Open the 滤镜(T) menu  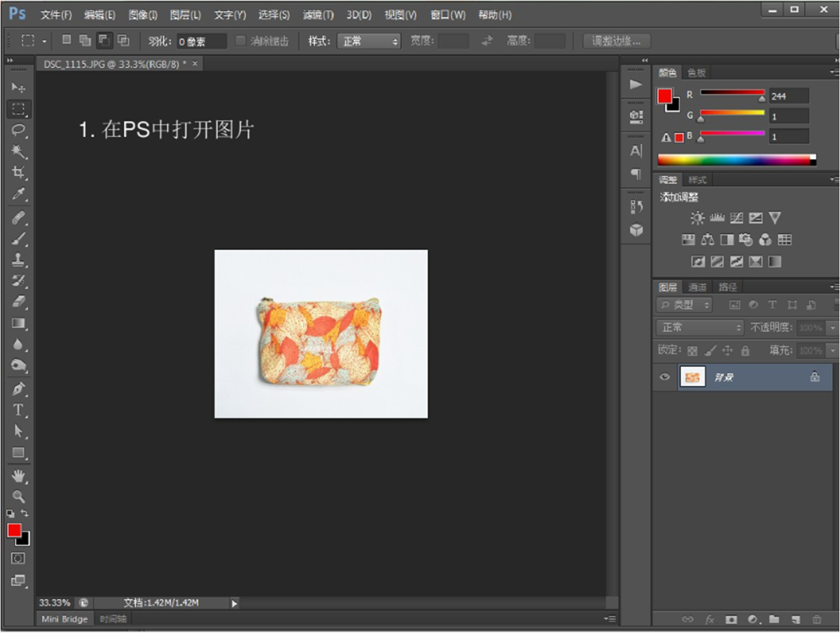click(318, 15)
